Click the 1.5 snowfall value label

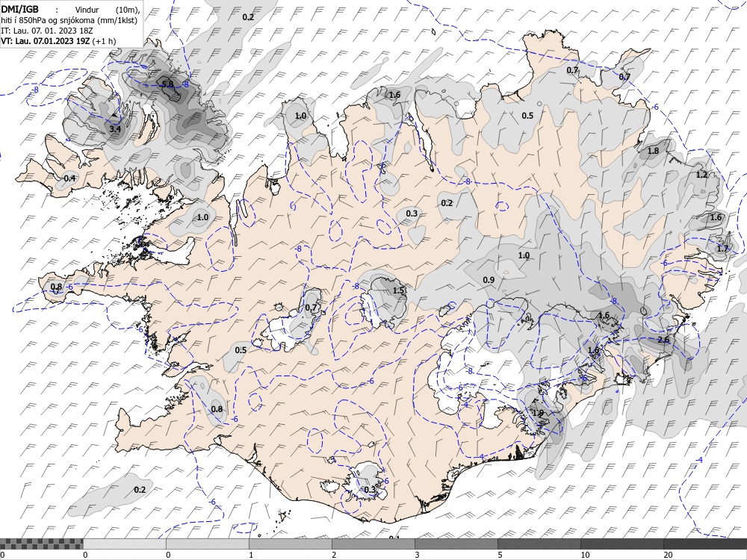tap(398, 290)
